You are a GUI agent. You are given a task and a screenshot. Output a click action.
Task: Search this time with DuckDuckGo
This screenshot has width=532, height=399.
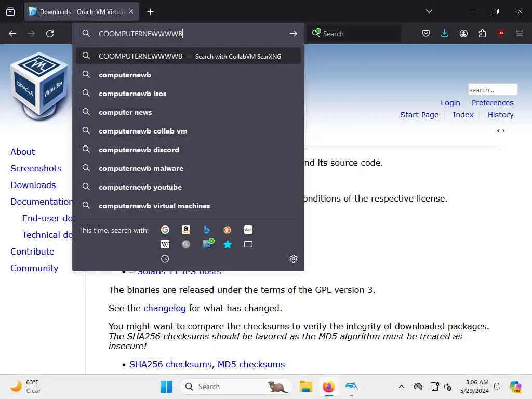tap(228, 230)
